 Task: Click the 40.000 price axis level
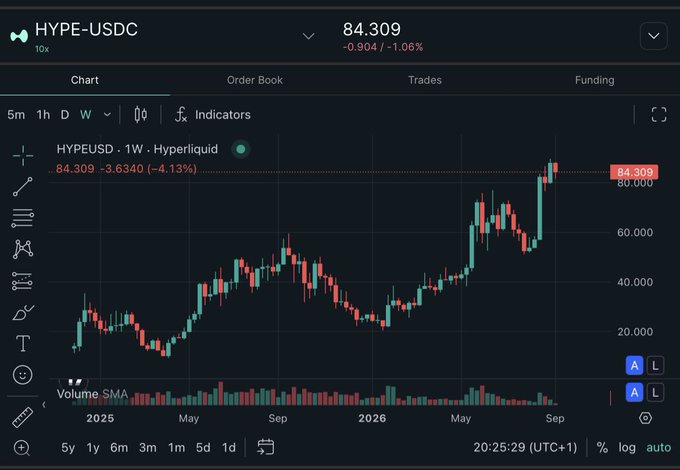click(x=635, y=282)
